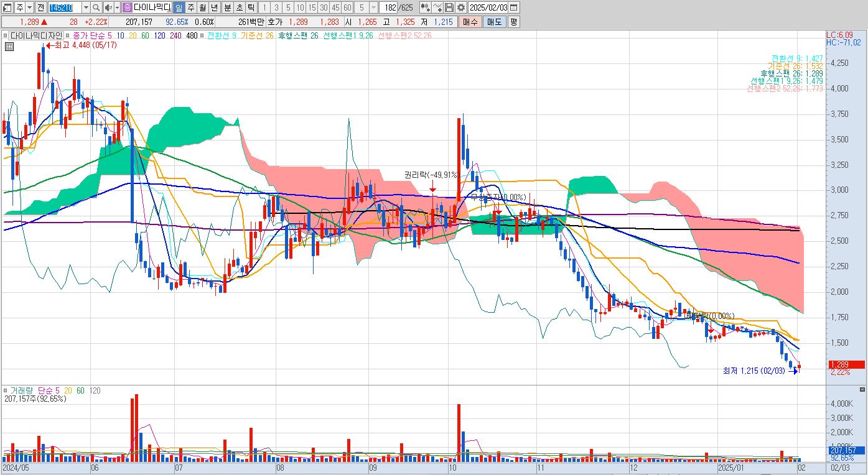The height and width of the screenshot is (475, 868).
Task: Click the small grid icon under chart title
Action: pyautogui.click(x=9, y=46)
